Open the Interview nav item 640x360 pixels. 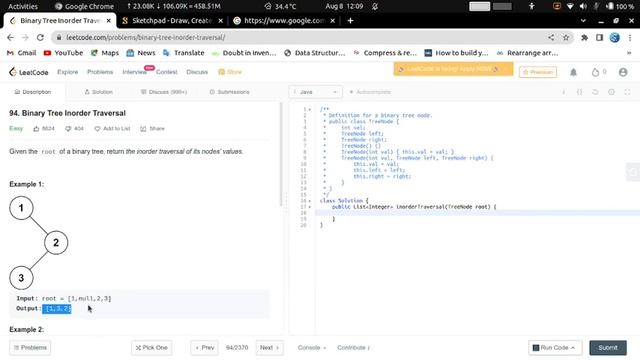134,72
